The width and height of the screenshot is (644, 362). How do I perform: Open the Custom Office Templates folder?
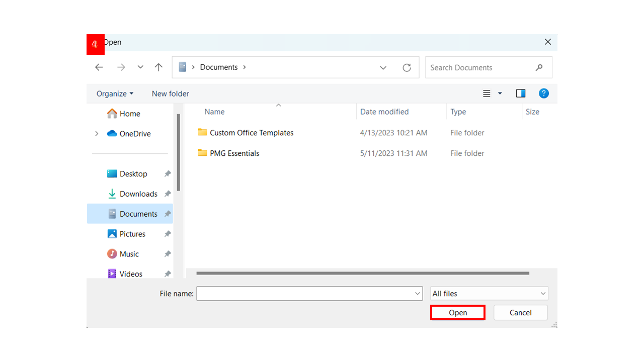click(251, 133)
